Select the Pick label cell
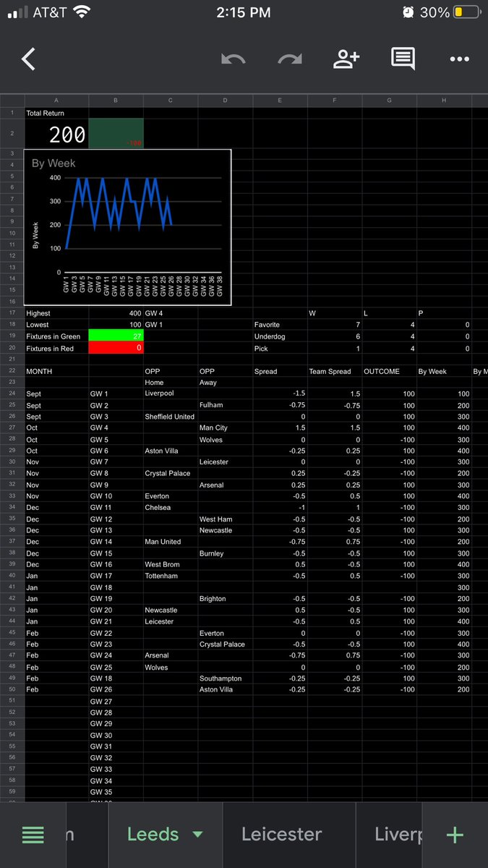 (281, 348)
